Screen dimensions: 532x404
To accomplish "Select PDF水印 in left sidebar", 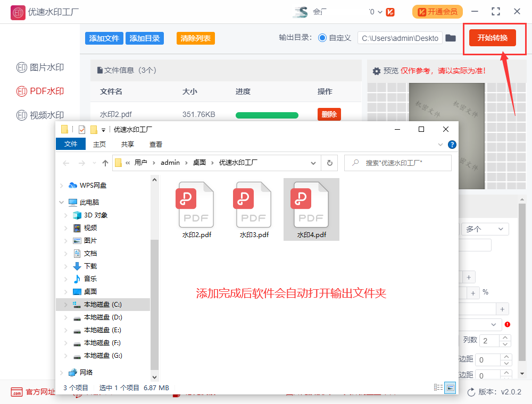I will [x=40, y=91].
